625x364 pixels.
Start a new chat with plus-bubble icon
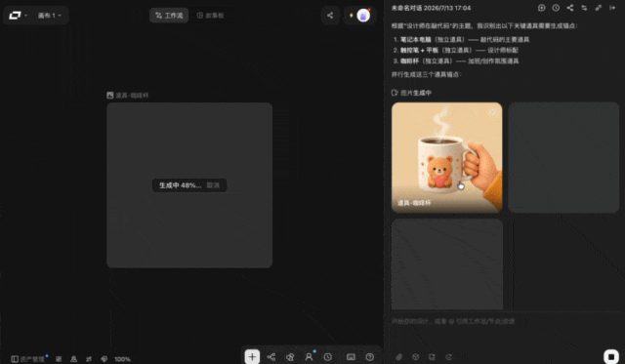pyautogui.click(x=541, y=8)
